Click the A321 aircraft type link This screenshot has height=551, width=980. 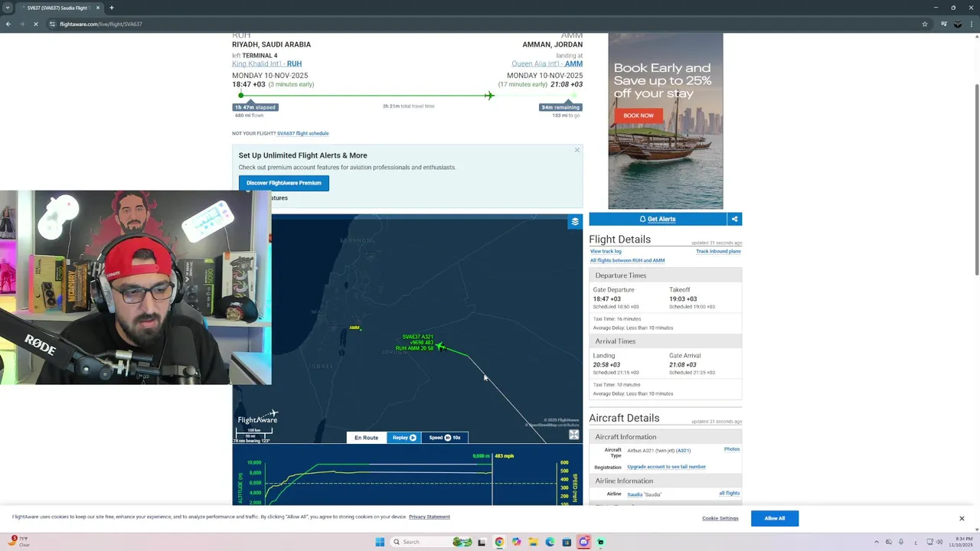click(x=684, y=451)
